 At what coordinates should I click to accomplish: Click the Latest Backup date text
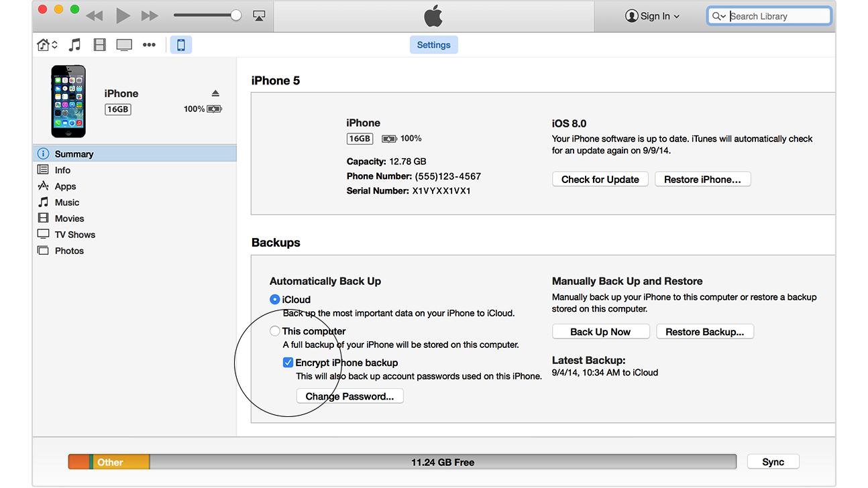604,373
